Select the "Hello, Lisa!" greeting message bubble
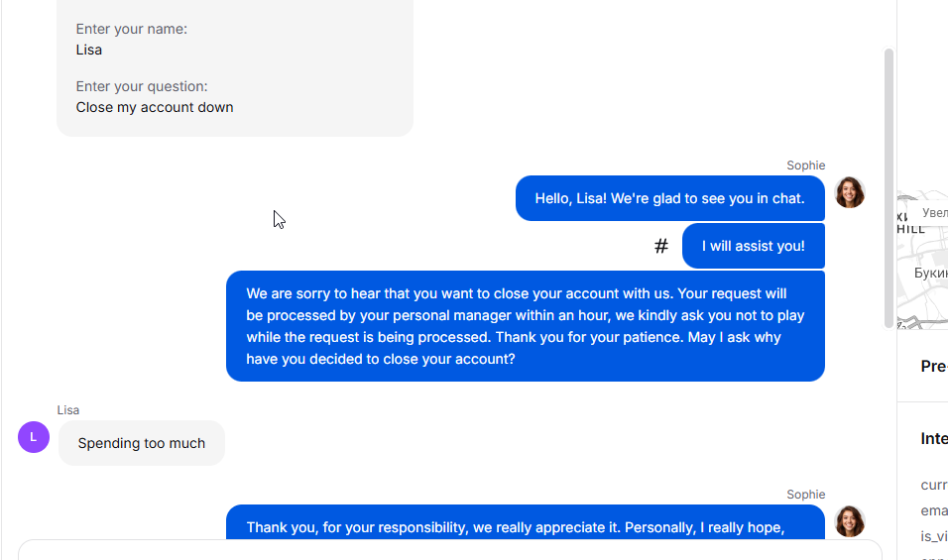Image resolution: width=948 pixels, height=560 pixels. [x=669, y=198]
